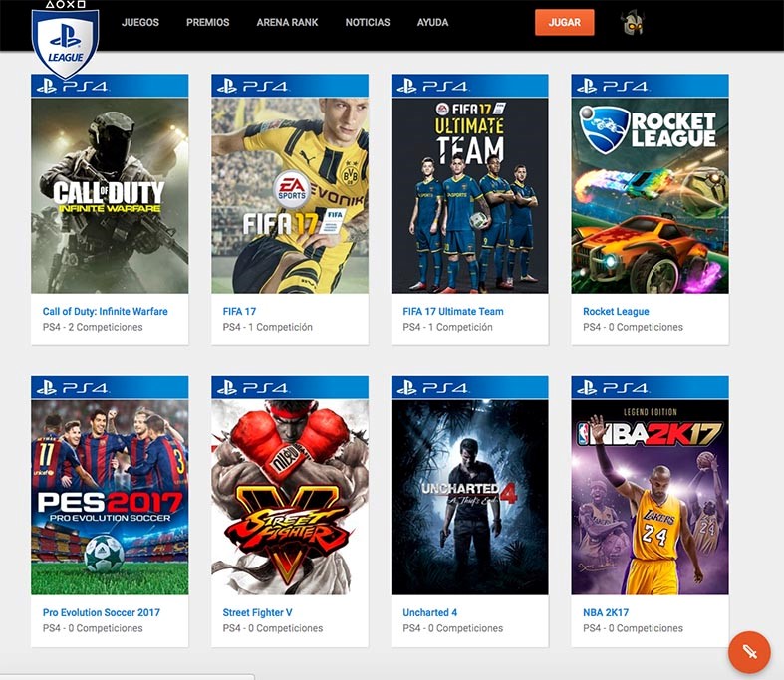Open the NOTICIAS section

pos(368,23)
